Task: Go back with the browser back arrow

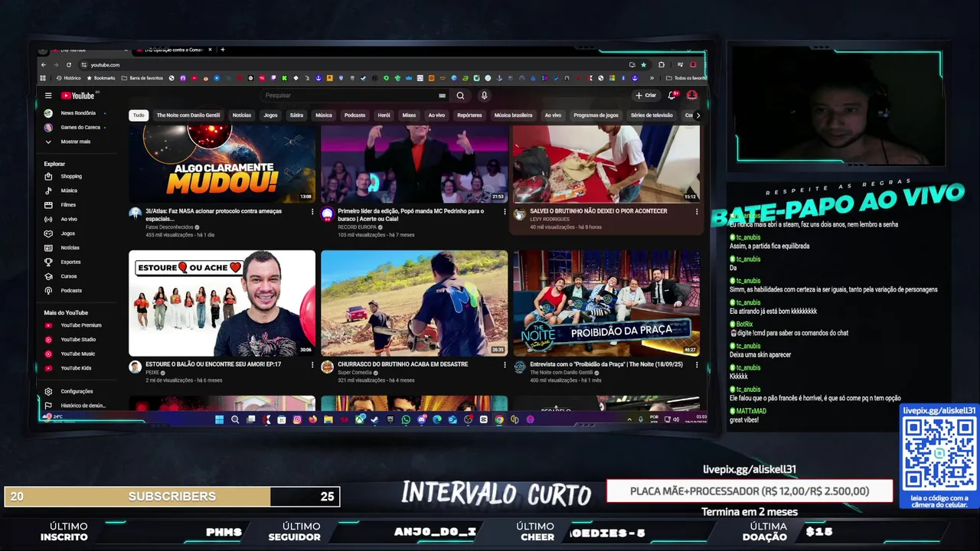Action: coord(44,65)
